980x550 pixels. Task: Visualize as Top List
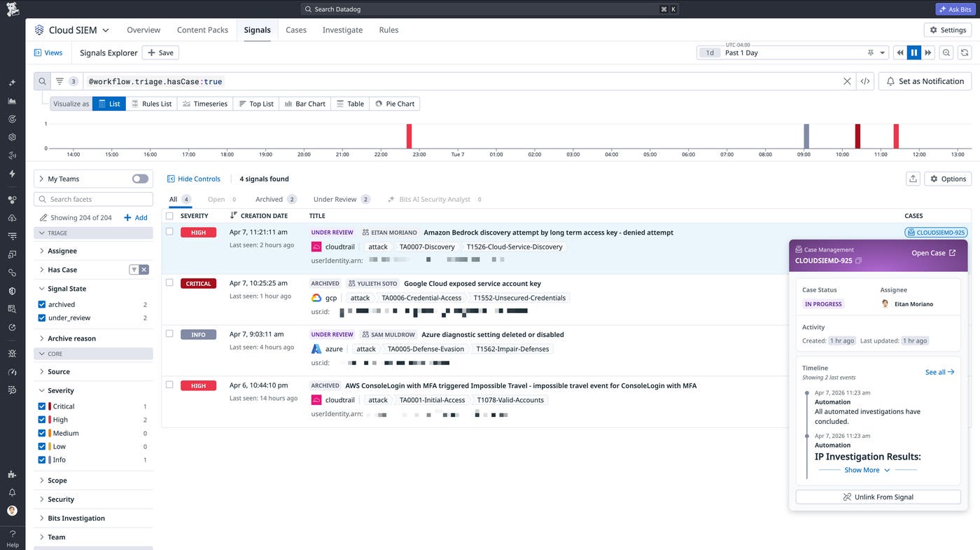click(256, 104)
